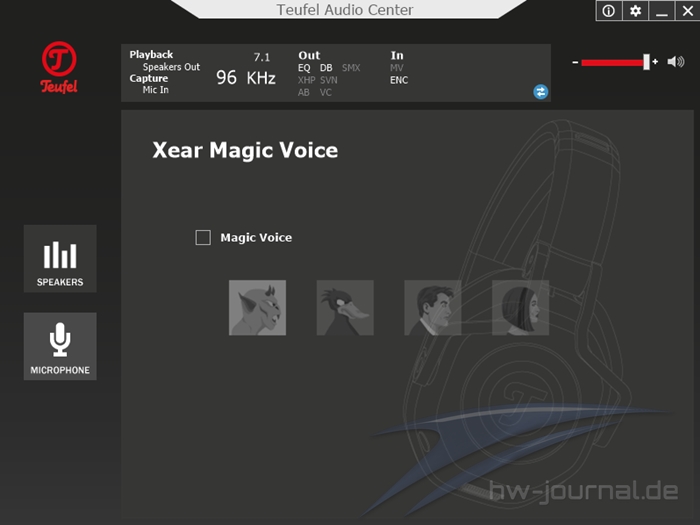Mute audio with the loudspeaker icon
Image resolution: width=700 pixels, height=525 pixels.
click(676, 62)
